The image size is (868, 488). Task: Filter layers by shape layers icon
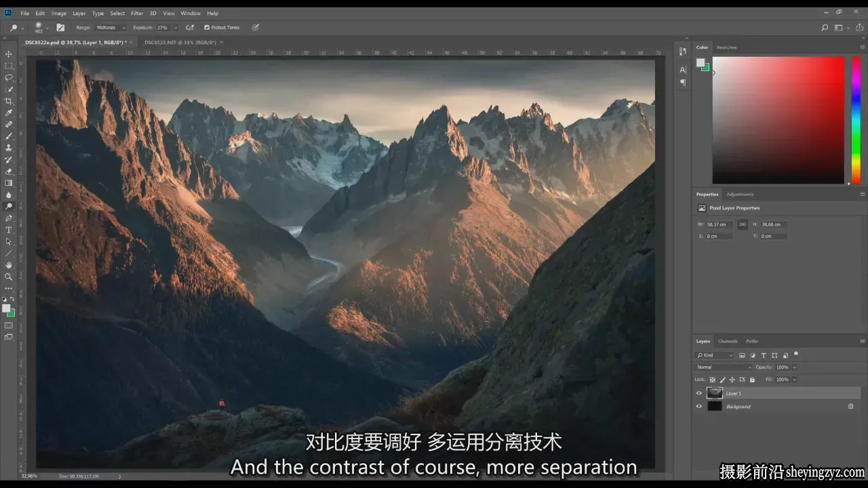pos(774,355)
